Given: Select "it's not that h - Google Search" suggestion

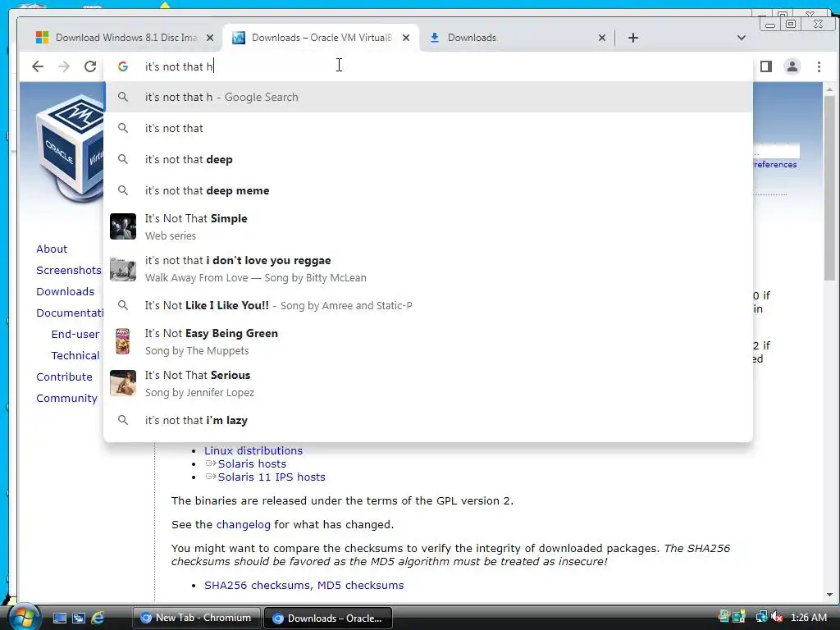Looking at the screenshot, I should click(x=428, y=97).
